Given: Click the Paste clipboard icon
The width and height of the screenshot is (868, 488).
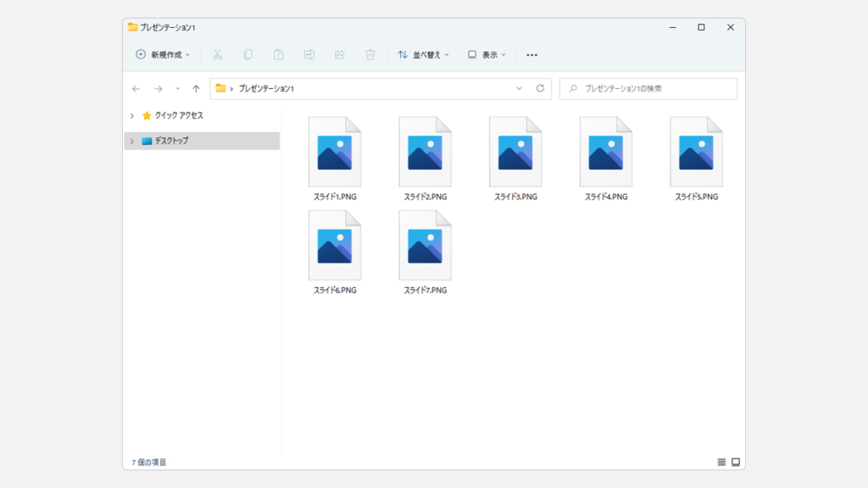Looking at the screenshot, I should [x=278, y=54].
